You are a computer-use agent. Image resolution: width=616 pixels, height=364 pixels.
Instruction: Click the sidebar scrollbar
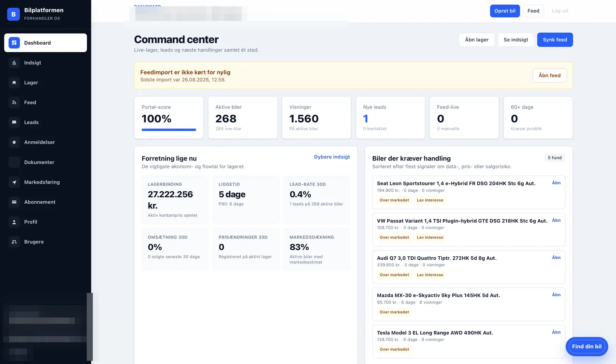point(90,327)
